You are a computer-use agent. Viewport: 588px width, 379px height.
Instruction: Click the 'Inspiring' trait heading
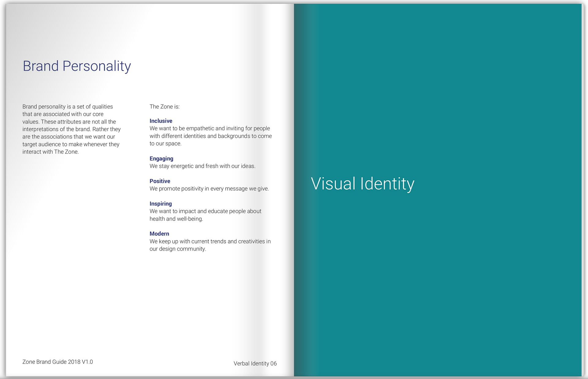pos(160,204)
